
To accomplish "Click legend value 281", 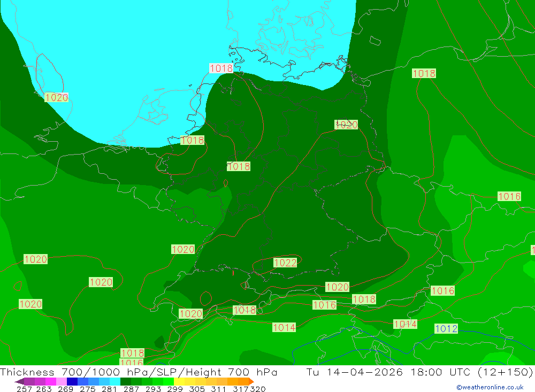I will click(x=109, y=389).
